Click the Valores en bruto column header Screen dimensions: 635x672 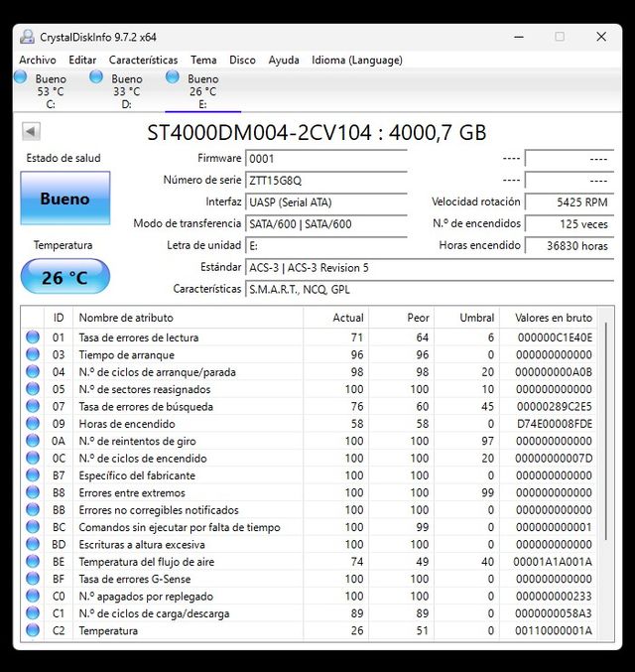549,318
